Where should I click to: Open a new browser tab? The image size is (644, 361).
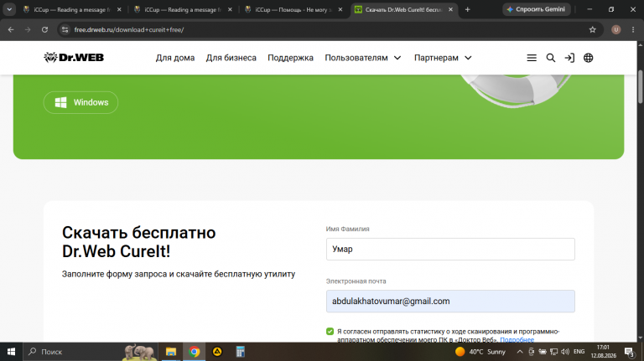(x=467, y=9)
